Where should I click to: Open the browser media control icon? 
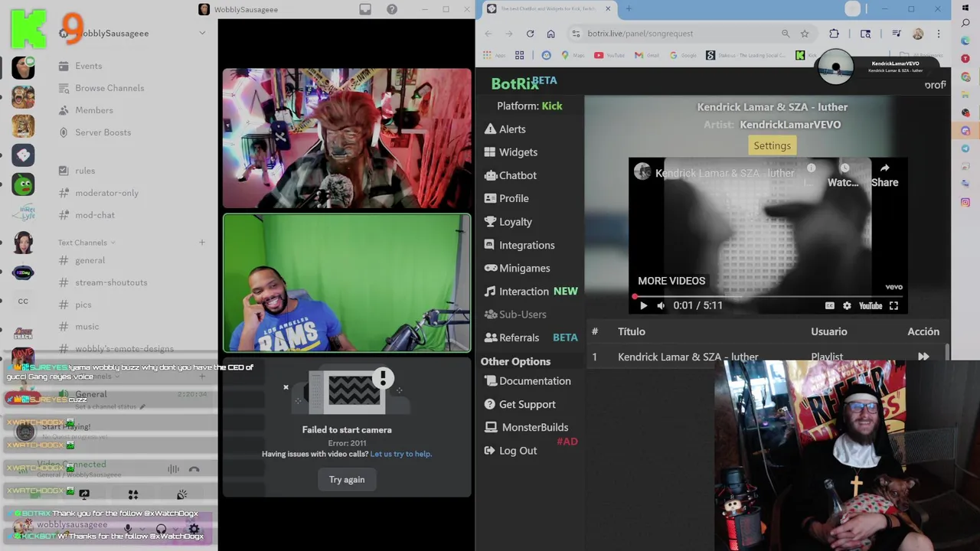[896, 34]
